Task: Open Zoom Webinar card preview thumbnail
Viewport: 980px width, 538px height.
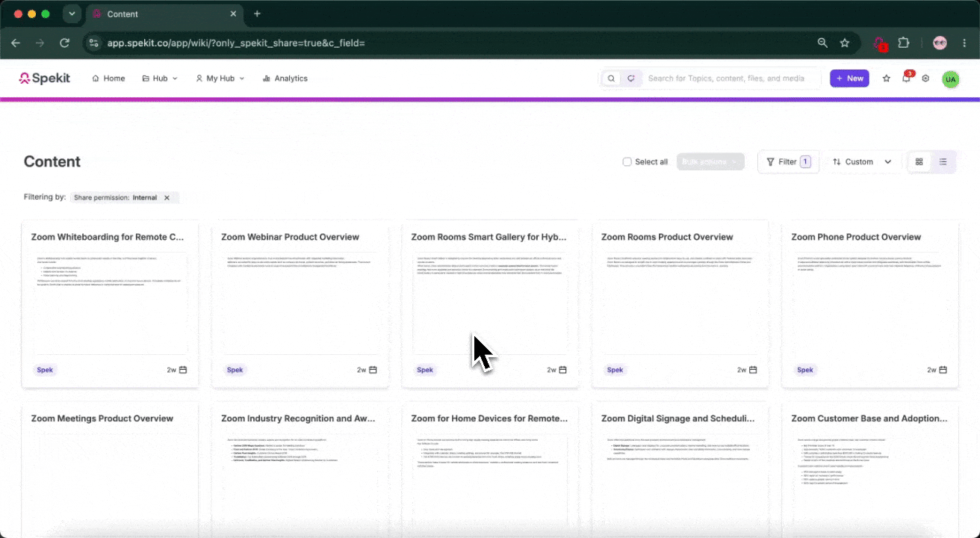Action: click(300, 303)
